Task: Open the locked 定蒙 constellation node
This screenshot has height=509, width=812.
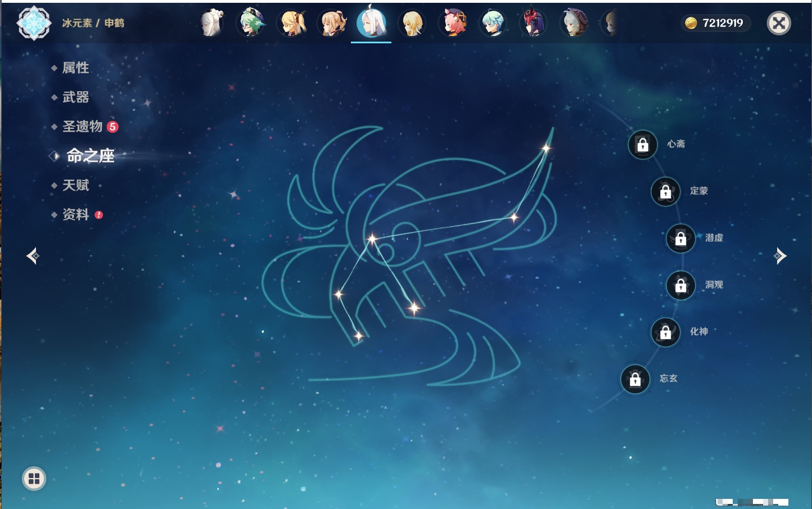Action: [x=666, y=192]
